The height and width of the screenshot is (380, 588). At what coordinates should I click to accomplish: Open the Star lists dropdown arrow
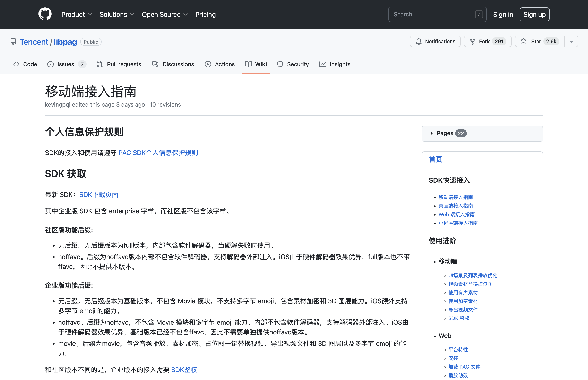571,42
